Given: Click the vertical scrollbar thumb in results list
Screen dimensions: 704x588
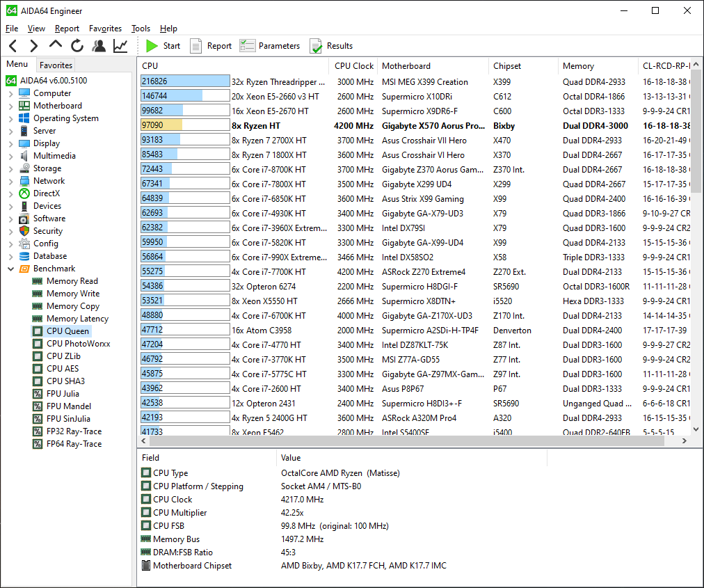Looking at the screenshot, I should click(x=696, y=131).
